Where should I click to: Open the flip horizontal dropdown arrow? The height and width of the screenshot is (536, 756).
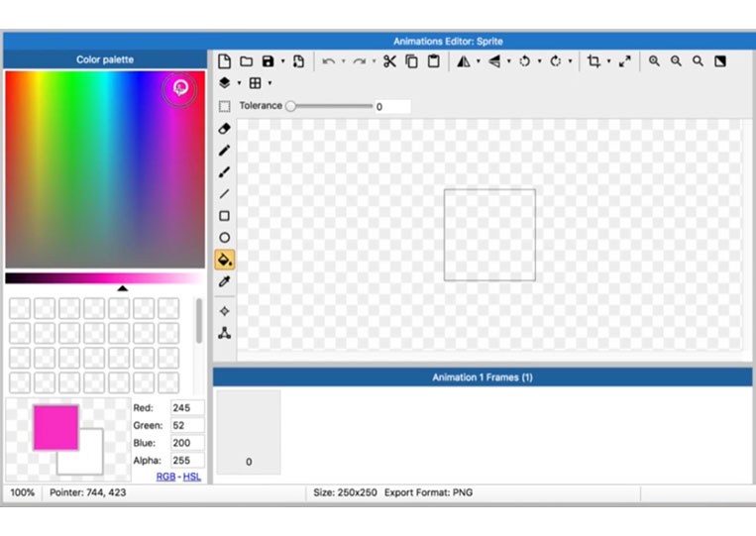[479, 61]
